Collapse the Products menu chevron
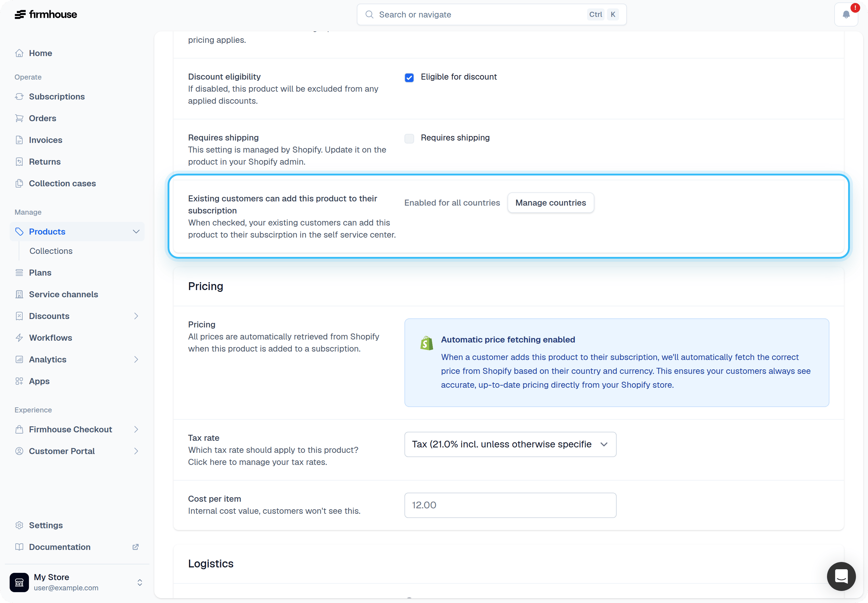 click(x=136, y=232)
